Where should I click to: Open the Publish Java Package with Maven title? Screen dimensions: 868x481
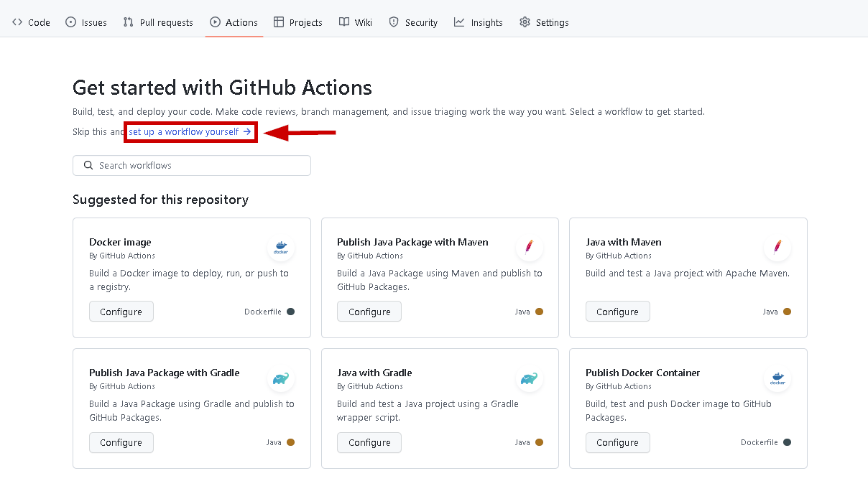412,242
